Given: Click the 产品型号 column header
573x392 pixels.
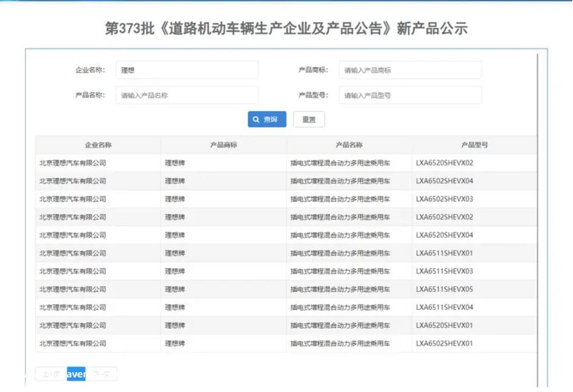Looking at the screenshot, I should tap(474, 145).
